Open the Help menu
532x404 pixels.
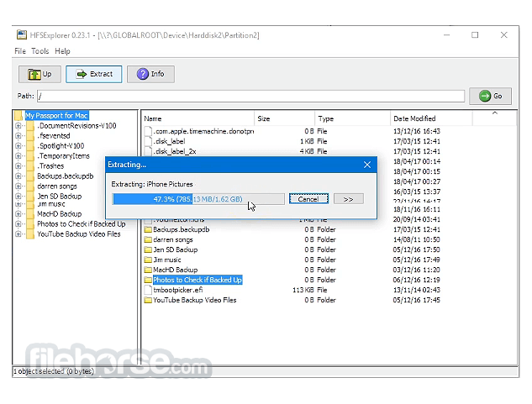pos(62,51)
